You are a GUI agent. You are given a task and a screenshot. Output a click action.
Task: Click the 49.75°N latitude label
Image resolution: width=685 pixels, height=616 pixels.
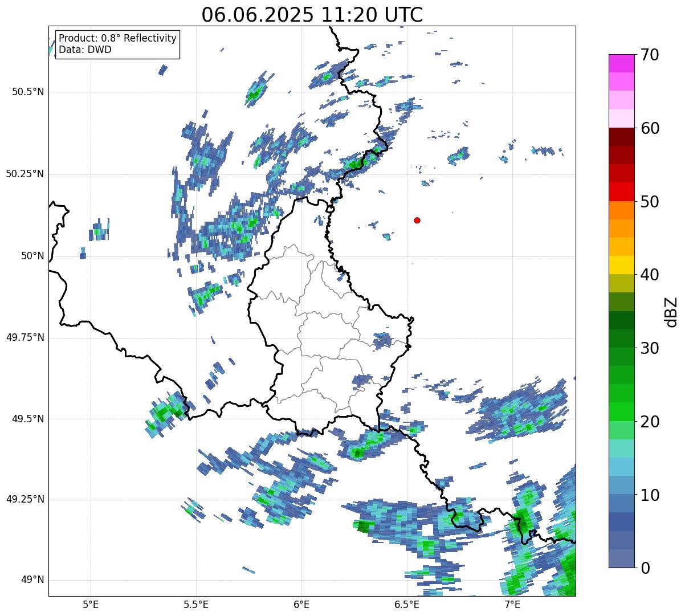tap(25, 337)
